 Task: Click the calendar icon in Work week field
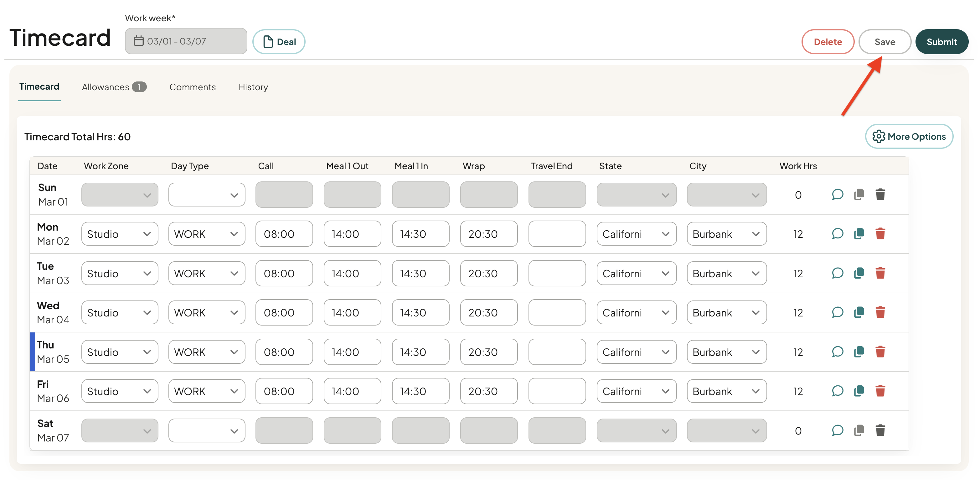[138, 41]
